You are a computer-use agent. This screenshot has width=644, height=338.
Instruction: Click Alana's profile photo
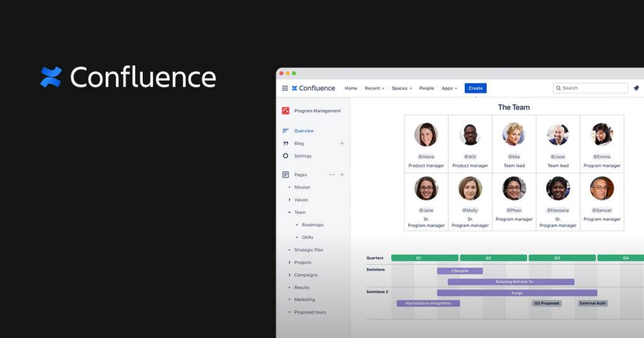tap(426, 134)
